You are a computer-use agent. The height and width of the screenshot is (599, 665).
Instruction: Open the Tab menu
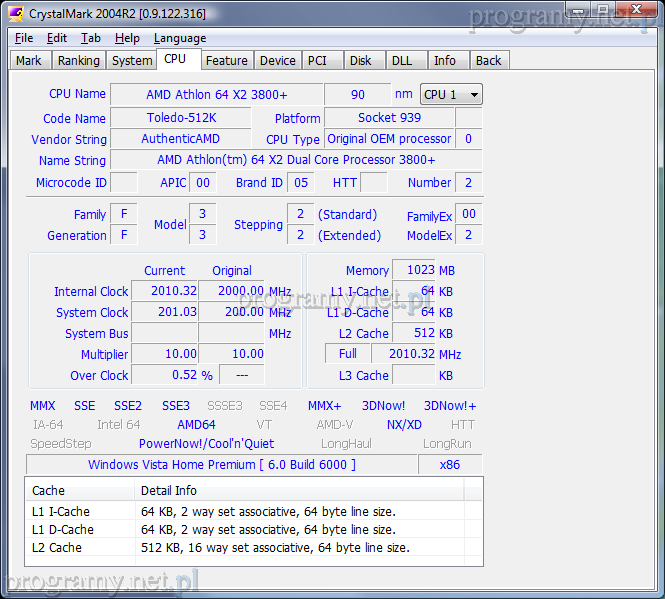91,38
